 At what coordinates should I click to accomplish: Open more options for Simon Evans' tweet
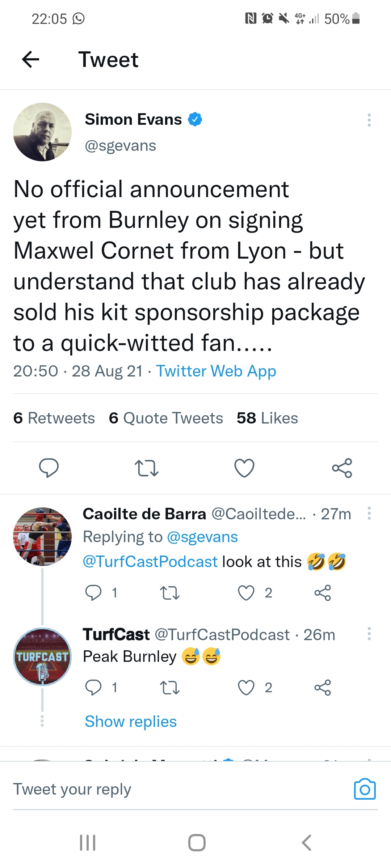coord(369,120)
